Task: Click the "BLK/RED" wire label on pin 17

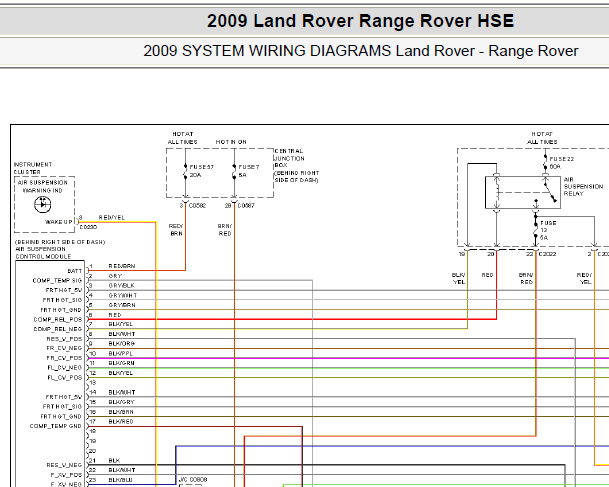Action: (x=121, y=421)
